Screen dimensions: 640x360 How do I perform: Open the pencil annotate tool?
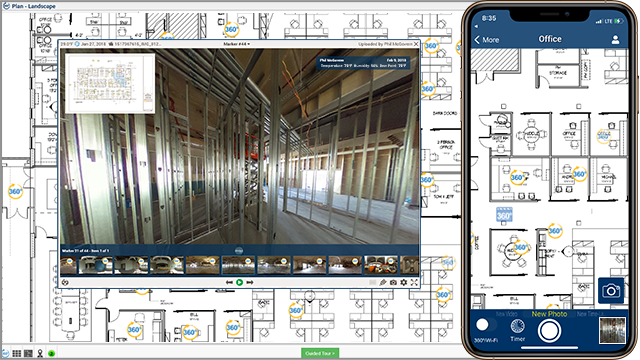(383, 282)
